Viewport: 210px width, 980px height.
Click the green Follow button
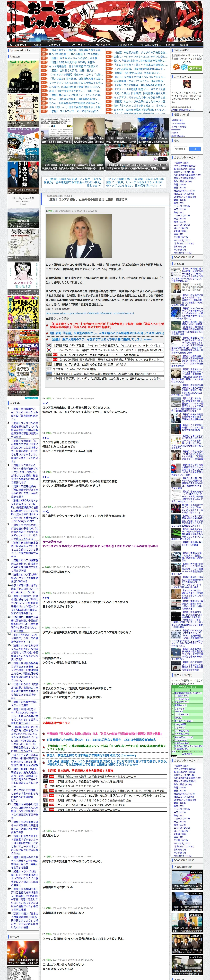pos(195,68)
